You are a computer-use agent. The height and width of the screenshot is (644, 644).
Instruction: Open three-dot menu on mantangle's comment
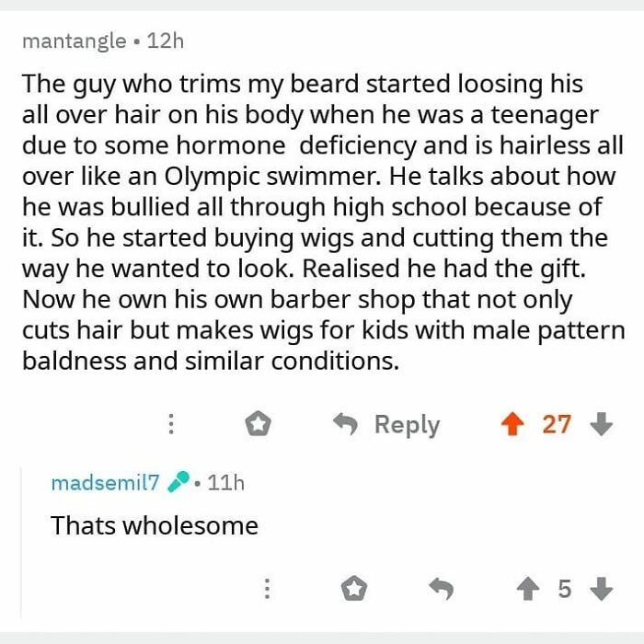[171, 424]
